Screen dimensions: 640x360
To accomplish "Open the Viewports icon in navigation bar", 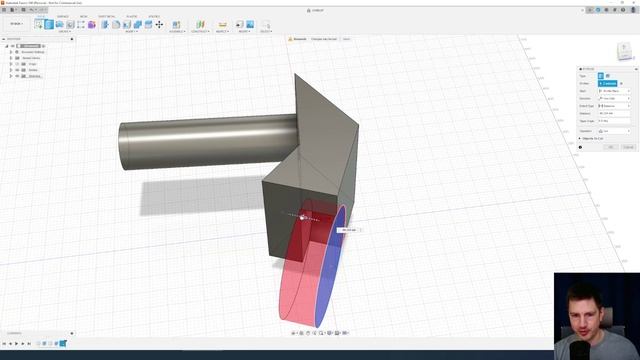I will (x=345, y=333).
